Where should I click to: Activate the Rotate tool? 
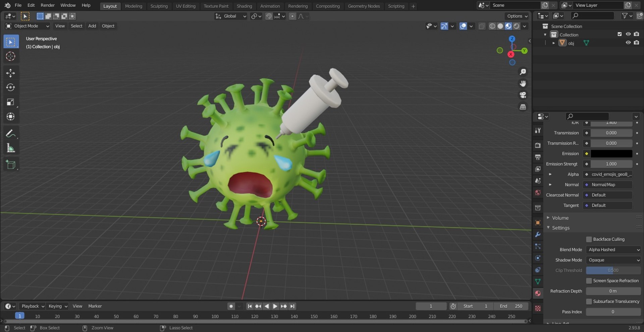[x=11, y=87]
